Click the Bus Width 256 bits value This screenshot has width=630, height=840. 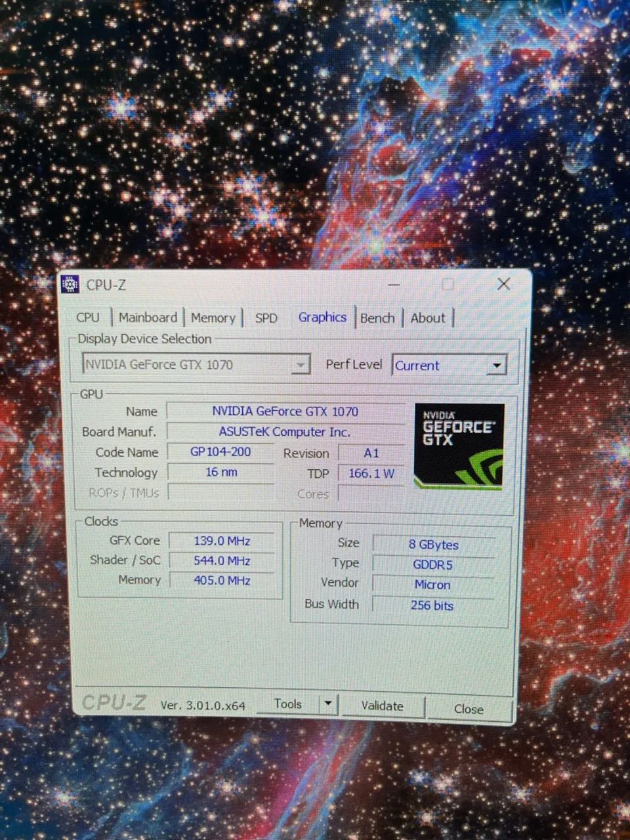[x=432, y=605]
